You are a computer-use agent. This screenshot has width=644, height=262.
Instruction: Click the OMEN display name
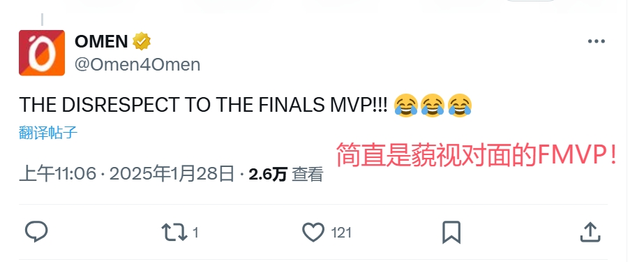tap(101, 41)
